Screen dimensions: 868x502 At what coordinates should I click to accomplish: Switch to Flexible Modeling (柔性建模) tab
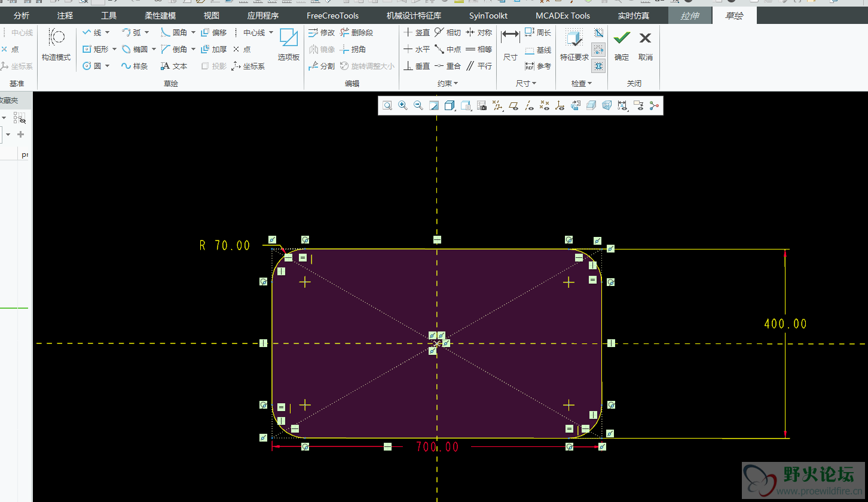160,16
